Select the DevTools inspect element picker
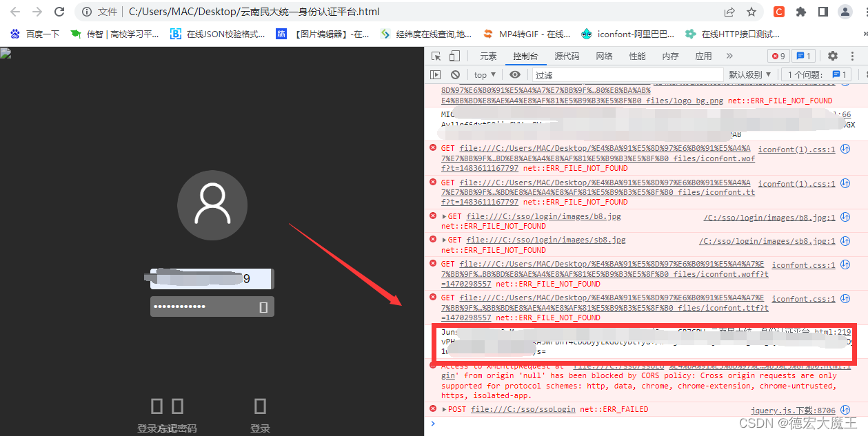 click(x=436, y=56)
